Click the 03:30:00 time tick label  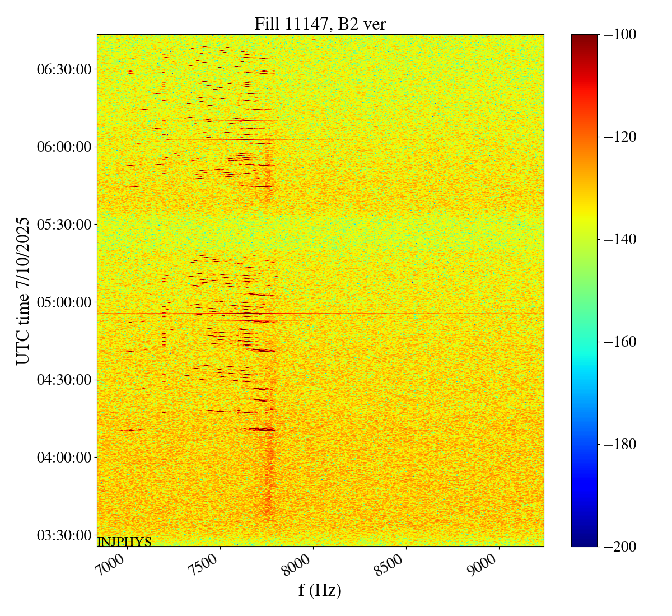[x=64, y=535]
